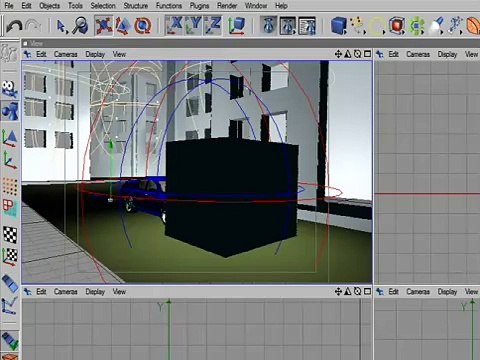The width and height of the screenshot is (480, 360).
Task: Click the rotate-camera icon in the perspective view header
Action: click(x=357, y=54)
